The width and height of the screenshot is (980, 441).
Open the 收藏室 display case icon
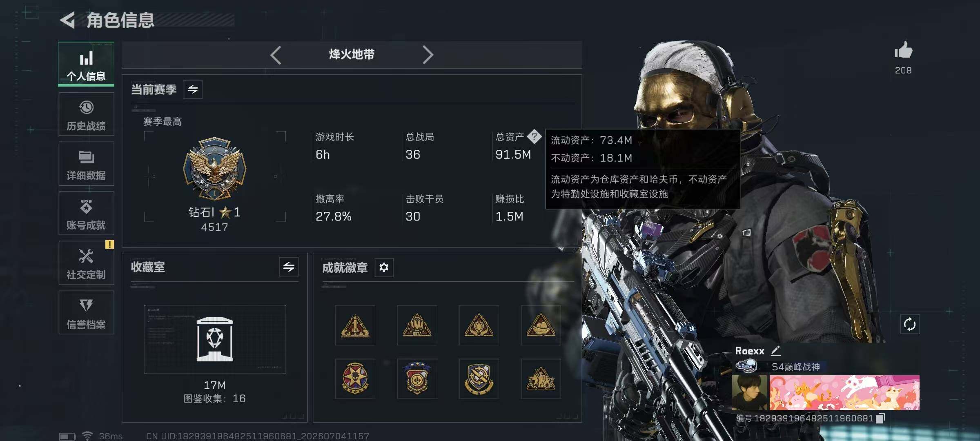tap(215, 339)
